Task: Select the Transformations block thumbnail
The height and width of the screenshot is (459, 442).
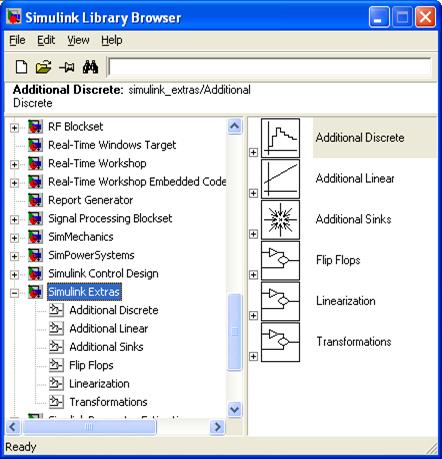Action: pos(280,342)
